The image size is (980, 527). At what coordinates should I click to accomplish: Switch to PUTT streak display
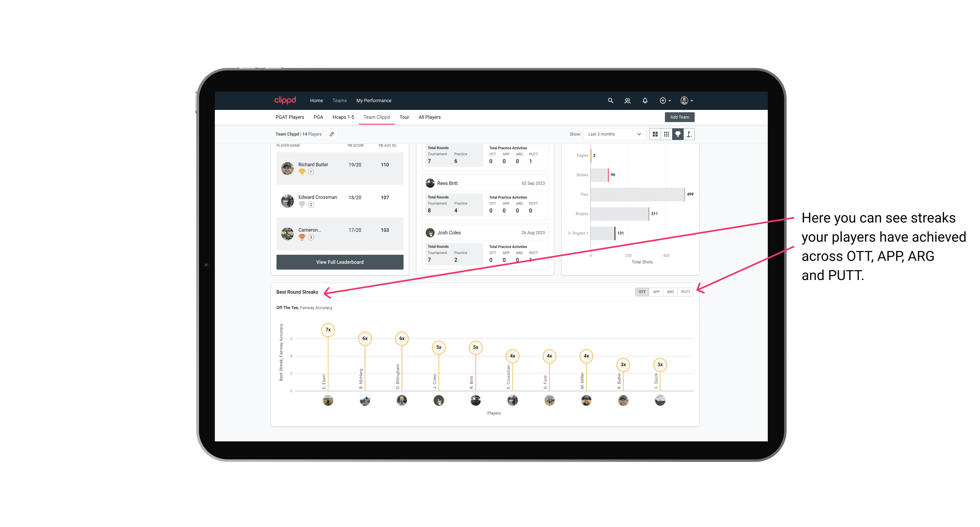pyautogui.click(x=686, y=291)
